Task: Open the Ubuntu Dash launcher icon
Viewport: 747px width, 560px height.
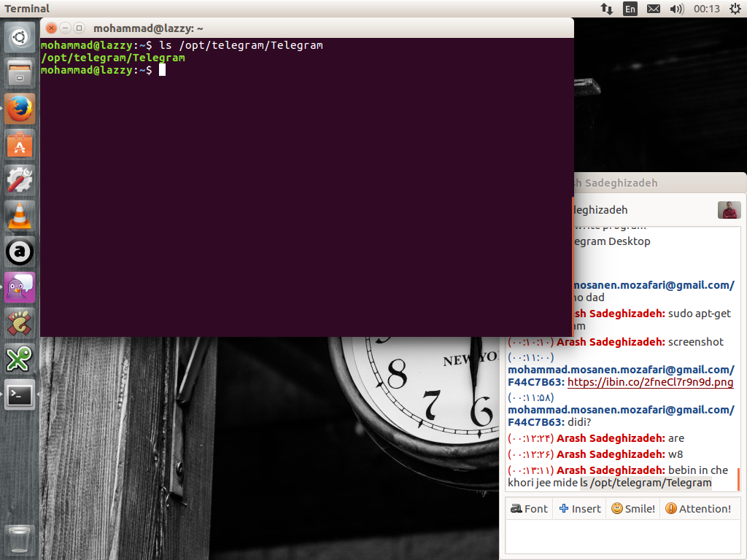Action: point(20,37)
